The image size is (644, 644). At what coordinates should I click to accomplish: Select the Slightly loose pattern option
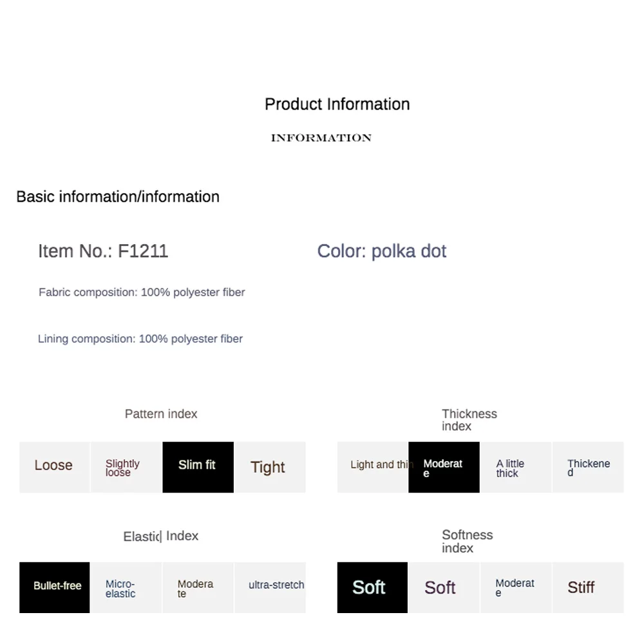point(126,467)
